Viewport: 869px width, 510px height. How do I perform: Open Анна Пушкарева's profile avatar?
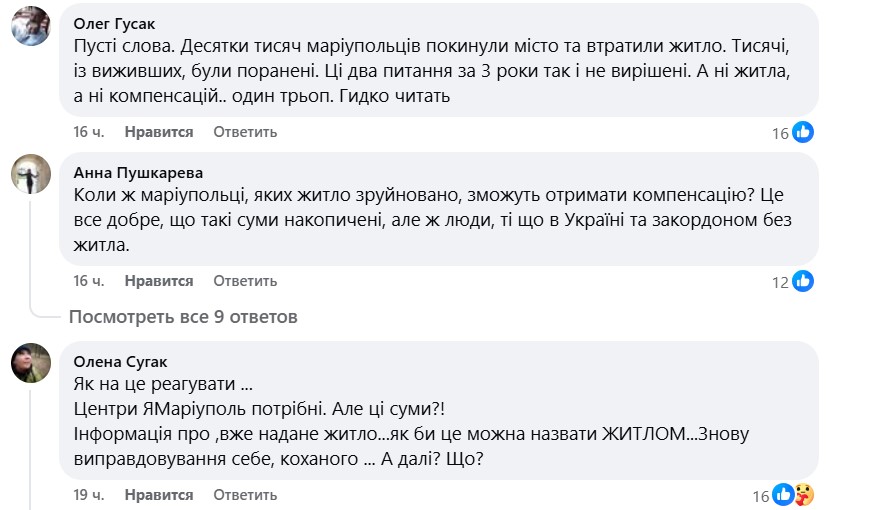coord(31,176)
